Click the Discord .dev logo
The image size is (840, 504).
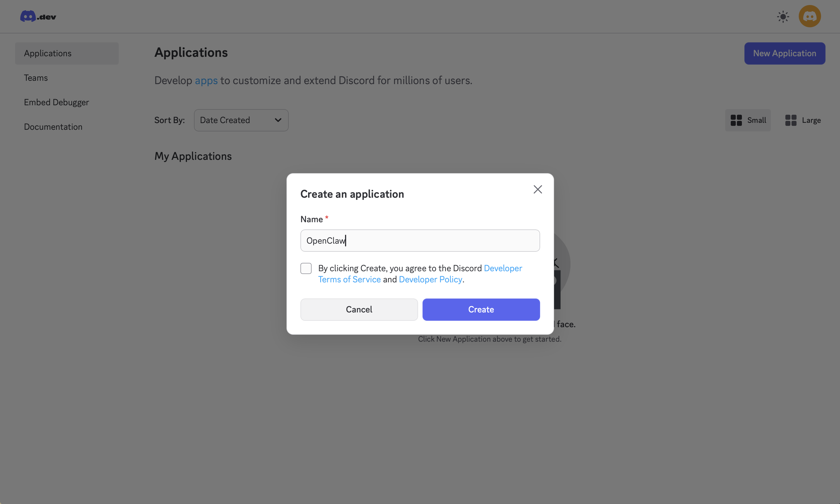[38, 16]
